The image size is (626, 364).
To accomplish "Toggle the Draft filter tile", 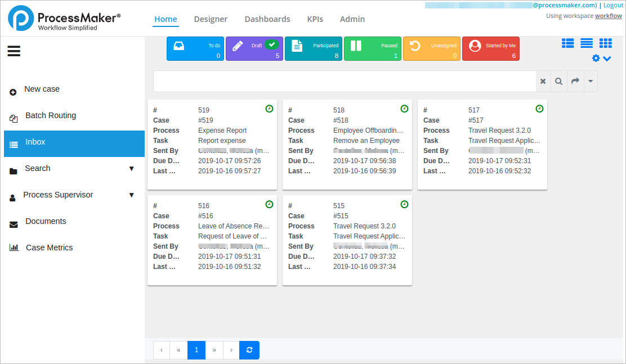I will [x=254, y=49].
